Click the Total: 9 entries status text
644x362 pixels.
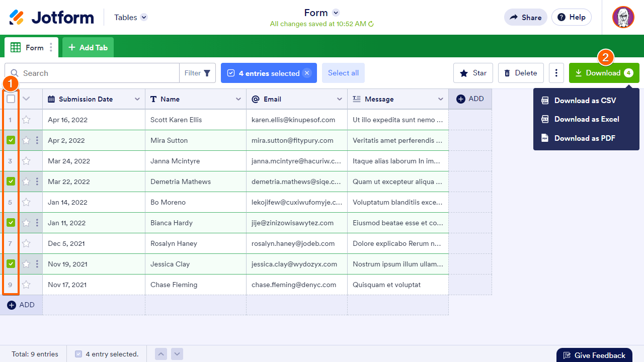click(35, 354)
